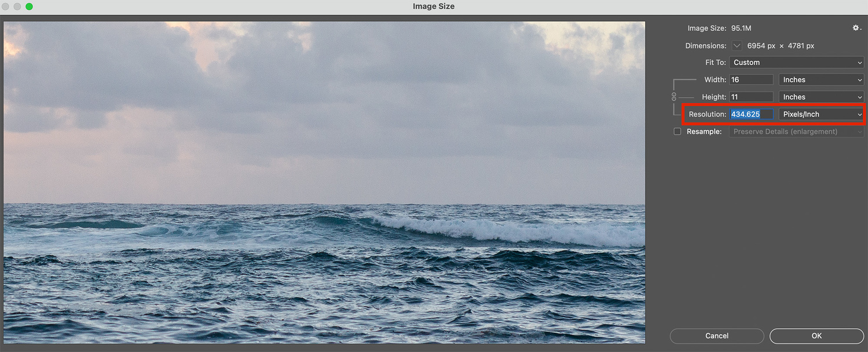Click the Height value field
The height and width of the screenshot is (352, 868).
point(751,97)
